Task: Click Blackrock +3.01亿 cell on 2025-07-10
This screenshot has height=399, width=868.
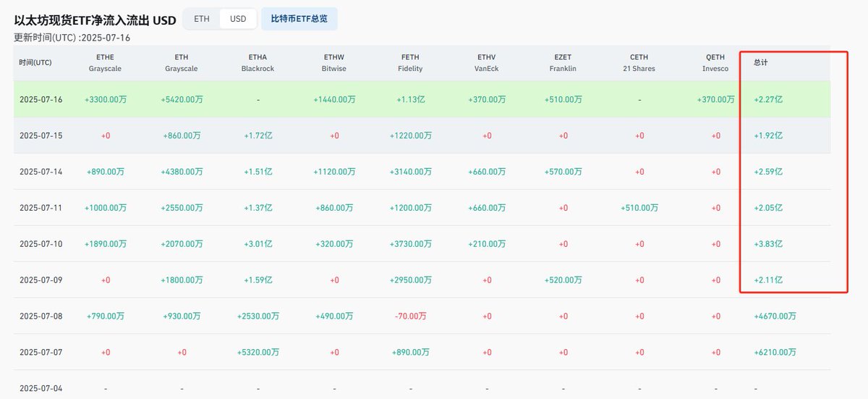Action: (x=258, y=244)
